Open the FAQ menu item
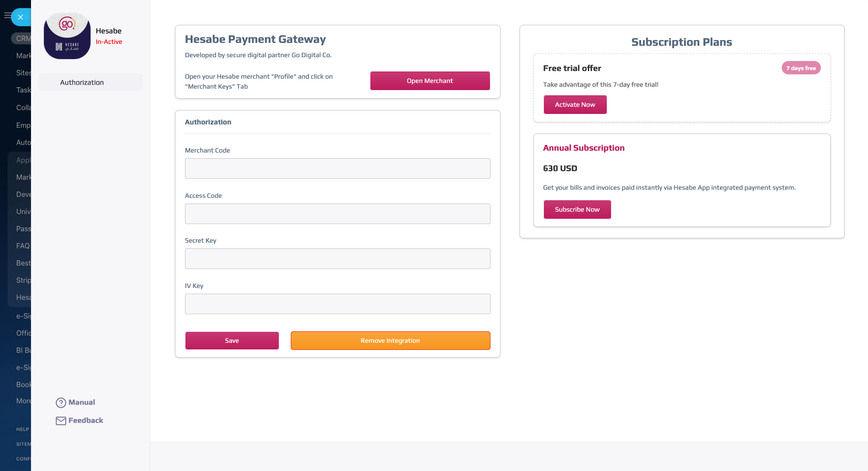868x471 pixels. coord(23,246)
